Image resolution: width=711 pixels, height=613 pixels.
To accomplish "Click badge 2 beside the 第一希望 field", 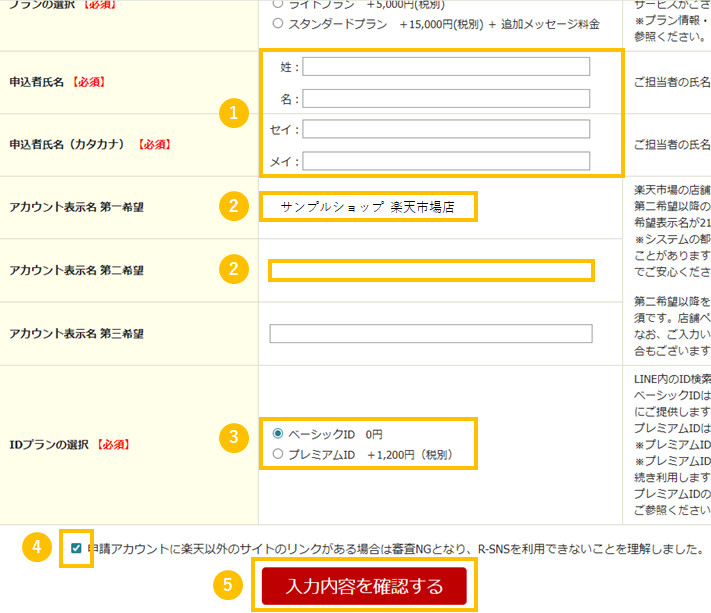I will (x=233, y=207).
